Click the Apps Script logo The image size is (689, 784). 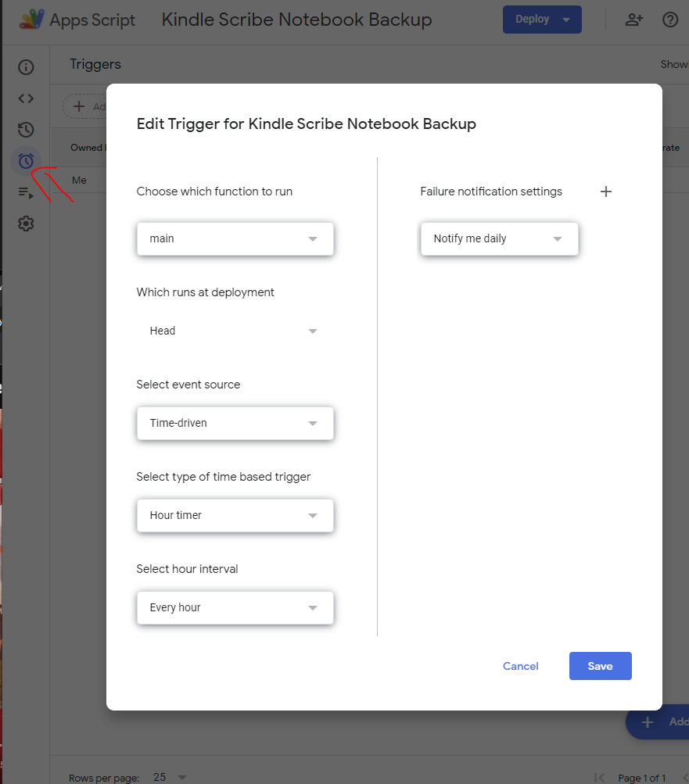pos(31,20)
